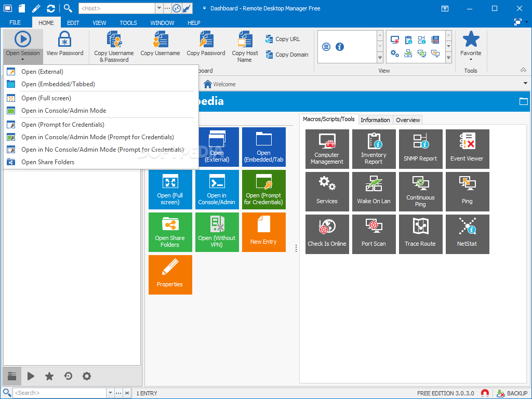Click the Open in Console/Admin tile
Screen dimensions: 532x399
[217, 190]
